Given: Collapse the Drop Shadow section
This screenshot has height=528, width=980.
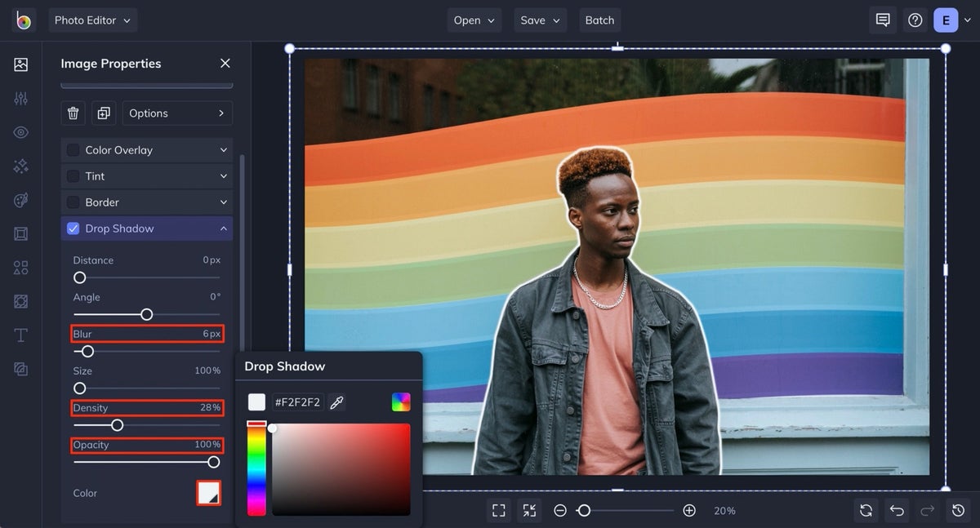Looking at the screenshot, I should point(223,229).
